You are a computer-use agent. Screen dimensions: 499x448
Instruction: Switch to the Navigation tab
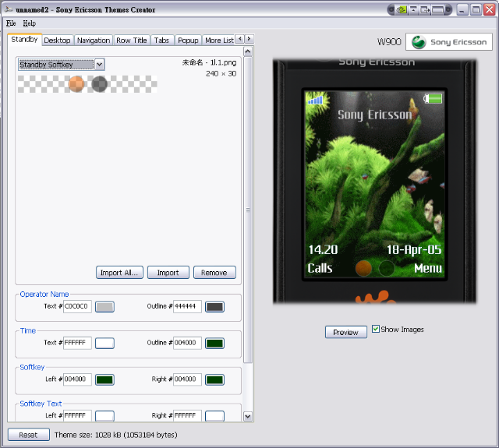94,41
